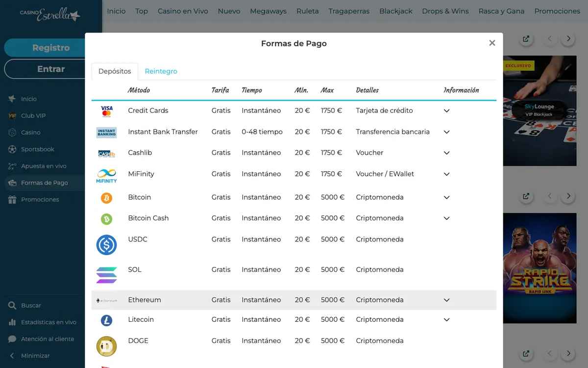The height and width of the screenshot is (368, 588).
Task: Expand Credit Cards information chevron
Action: (x=446, y=111)
